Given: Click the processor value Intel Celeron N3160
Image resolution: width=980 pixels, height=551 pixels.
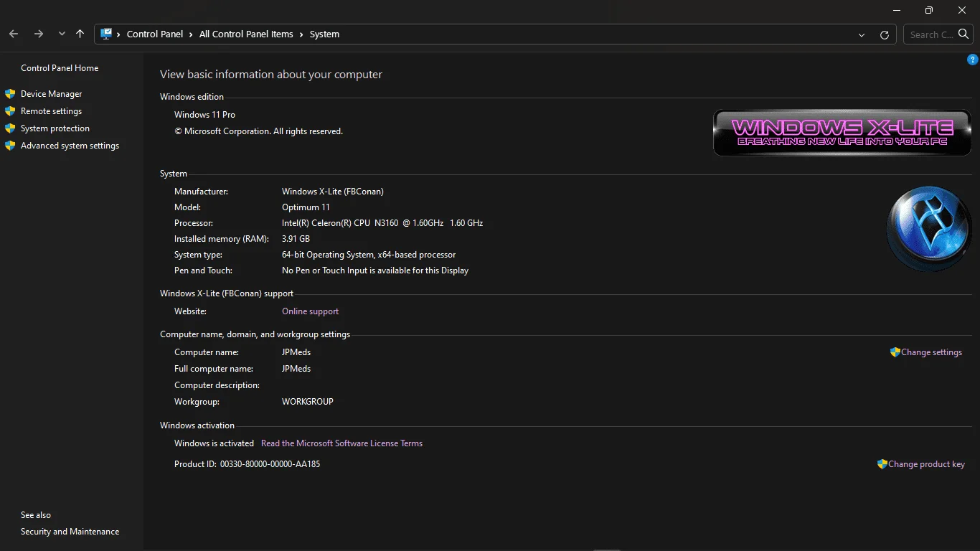Looking at the screenshot, I should click(x=382, y=223).
